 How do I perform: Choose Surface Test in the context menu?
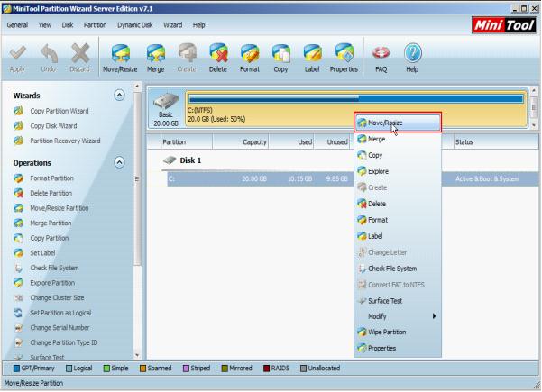tap(398, 301)
